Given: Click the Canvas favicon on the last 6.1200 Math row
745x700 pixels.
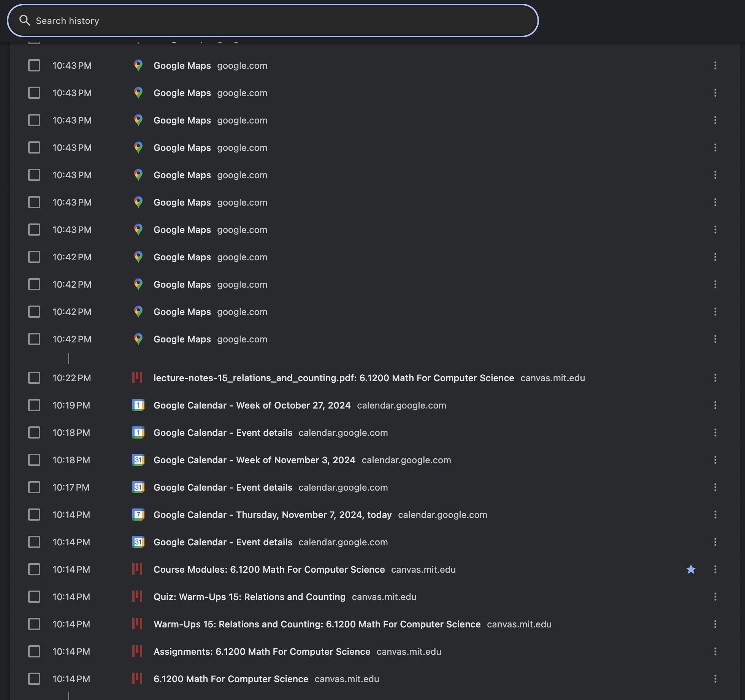Looking at the screenshot, I should pos(138,679).
